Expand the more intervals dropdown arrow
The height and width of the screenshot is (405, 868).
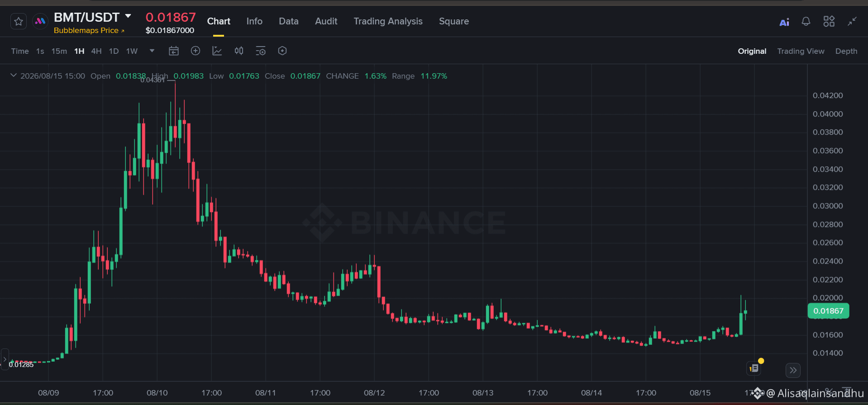point(152,51)
